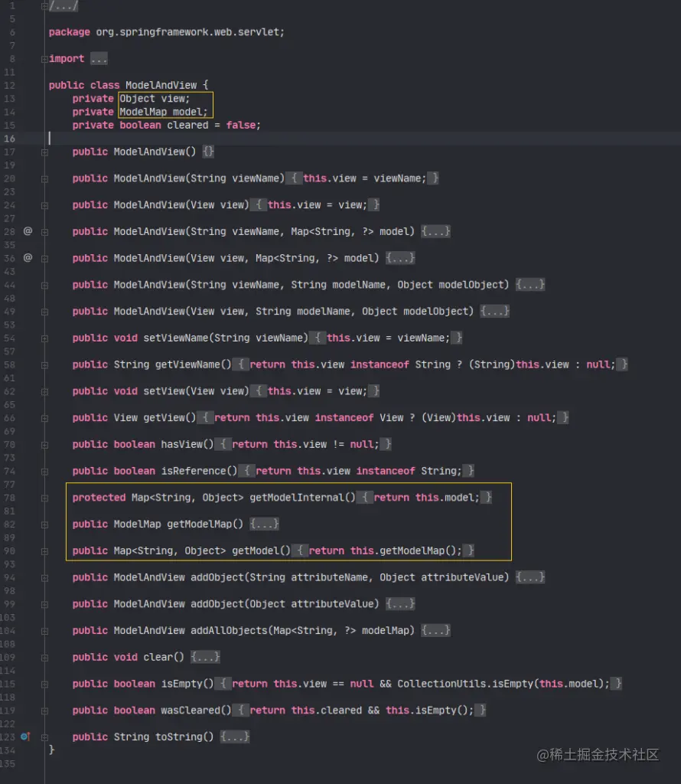This screenshot has height=784, width=681.
Task: Click 'modelMap' parameter in addAllObjects
Action: coord(385,631)
